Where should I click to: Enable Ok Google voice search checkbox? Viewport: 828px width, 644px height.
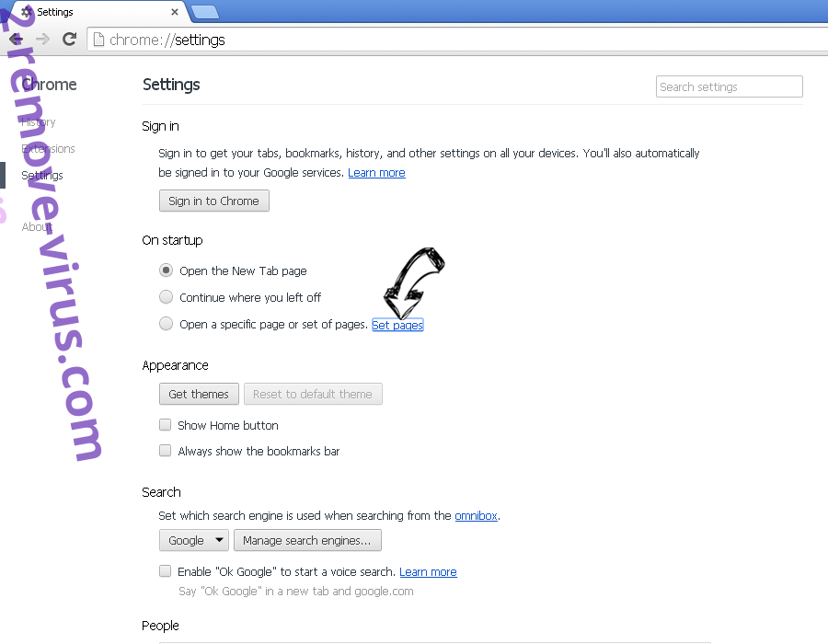tap(166, 571)
